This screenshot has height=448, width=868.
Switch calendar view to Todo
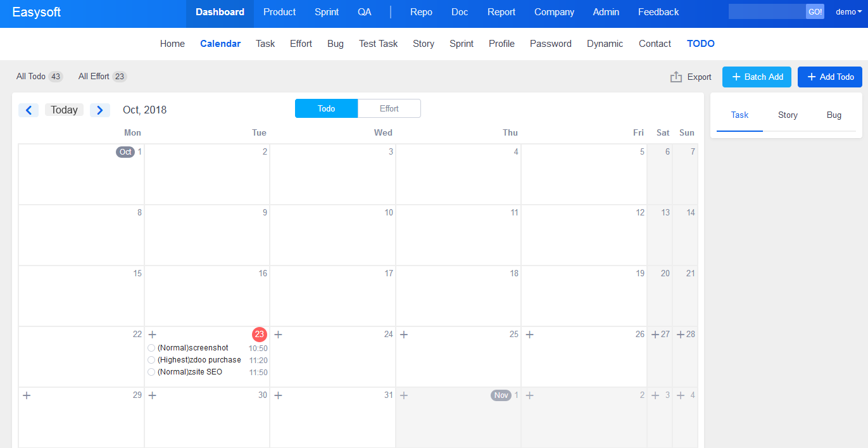327,108
